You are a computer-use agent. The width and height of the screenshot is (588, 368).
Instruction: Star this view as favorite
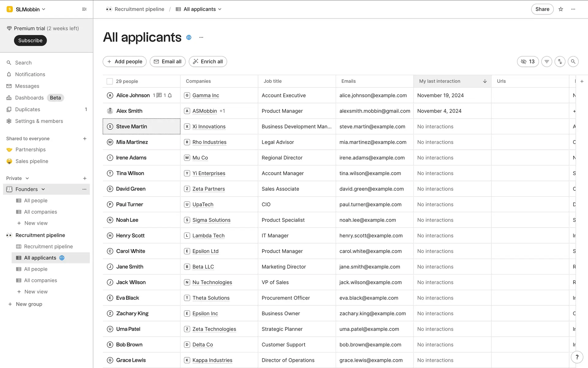pyautogui.click(x=561, y=9)
